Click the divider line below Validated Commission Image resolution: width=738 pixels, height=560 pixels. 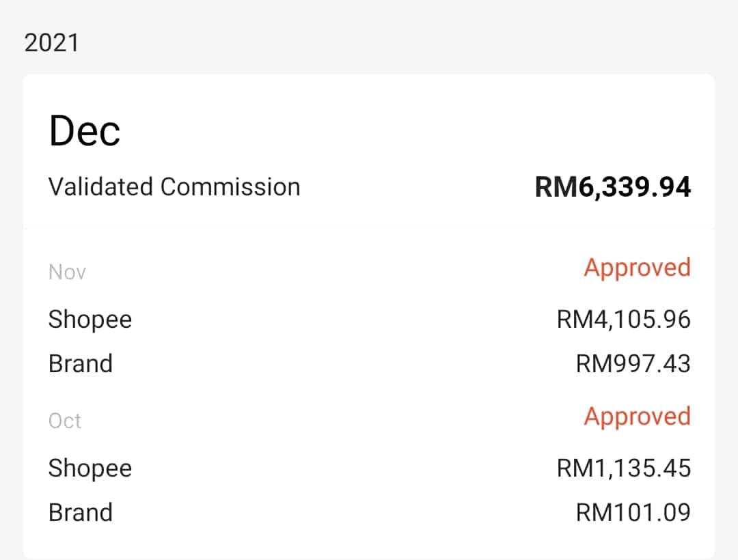[x=369, y=228]
